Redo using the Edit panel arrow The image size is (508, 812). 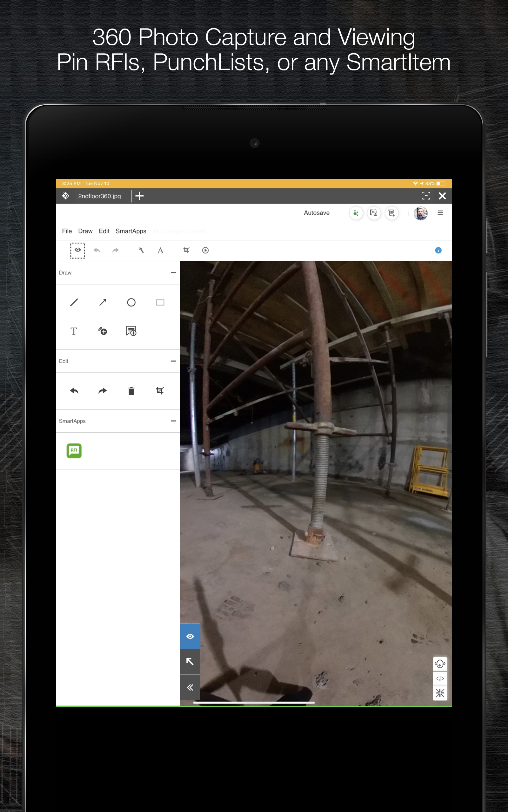pyautogui.click(x=103, y=390)
